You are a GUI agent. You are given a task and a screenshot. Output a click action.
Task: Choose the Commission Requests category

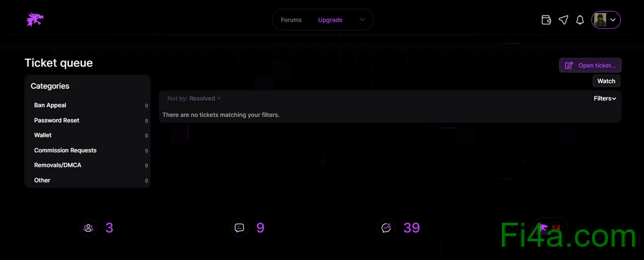(65, 150)
